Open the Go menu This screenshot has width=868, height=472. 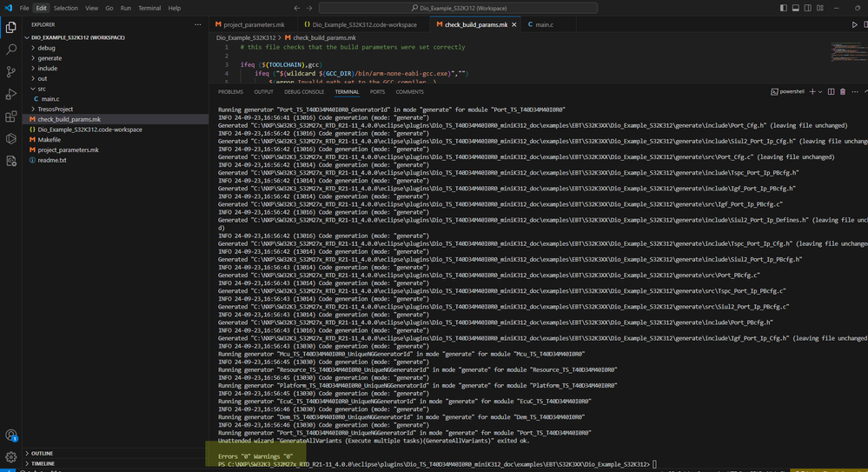(x=109, y=8)
